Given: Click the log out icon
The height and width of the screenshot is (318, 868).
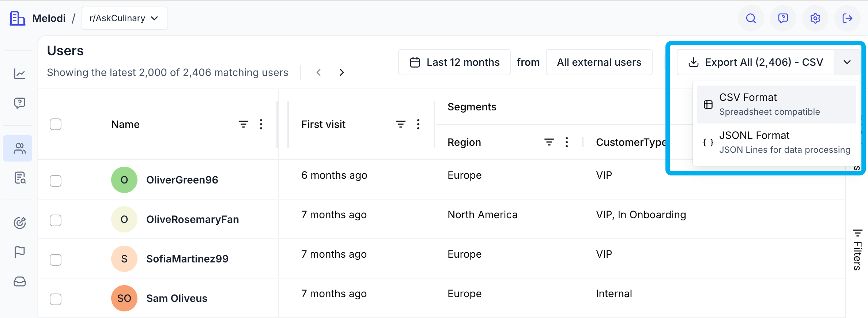Looking at the screenshot, I should (x=847, y=18).
